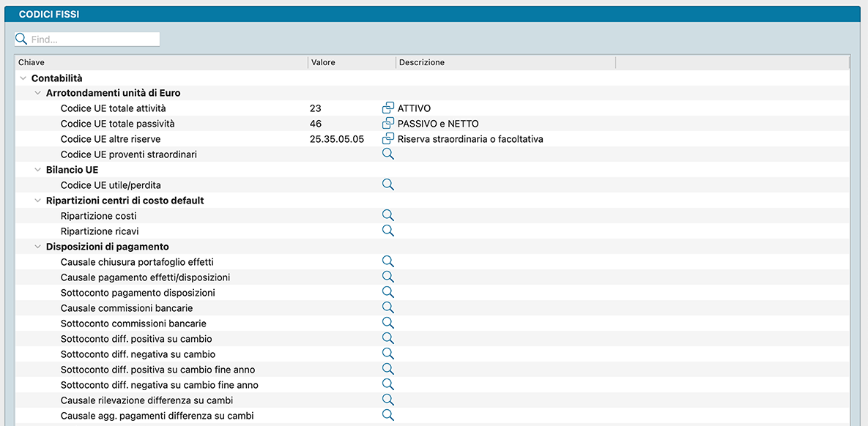This screenshot has height=426, width=868.
Task: Collapse the Bilancio UE group
Action: [38, 170]
